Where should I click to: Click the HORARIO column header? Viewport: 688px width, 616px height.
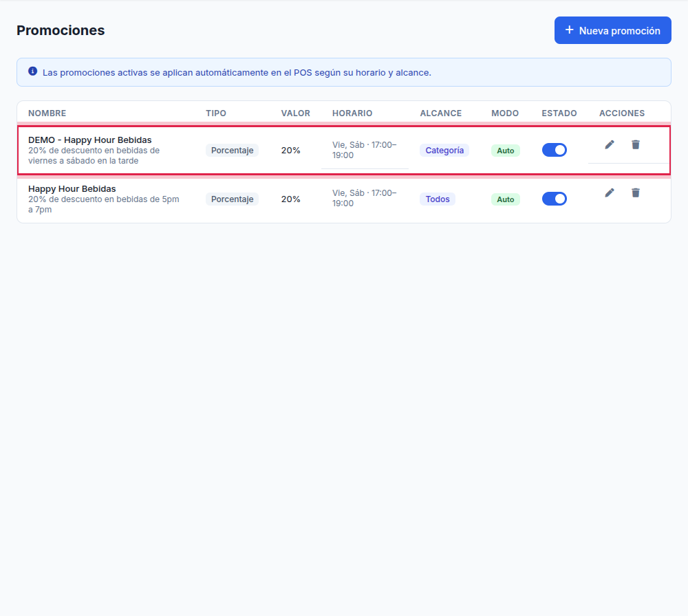pyautogui.click(x=352, y=113)
